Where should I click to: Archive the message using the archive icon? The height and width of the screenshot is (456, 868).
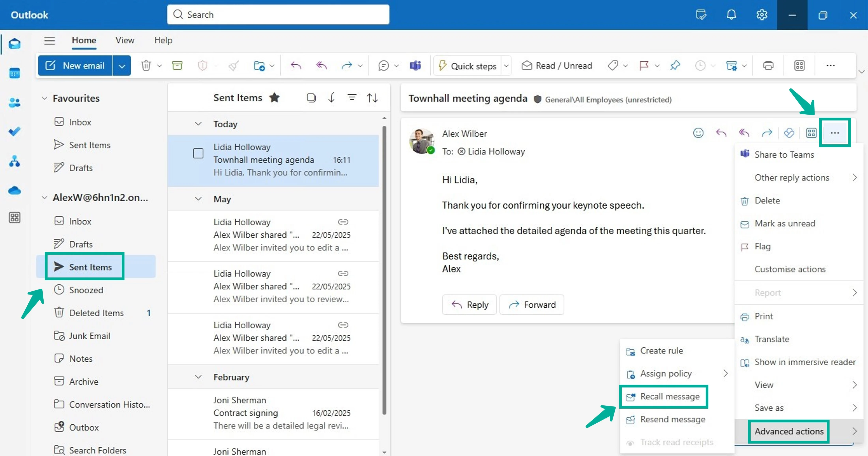[177, 65]
